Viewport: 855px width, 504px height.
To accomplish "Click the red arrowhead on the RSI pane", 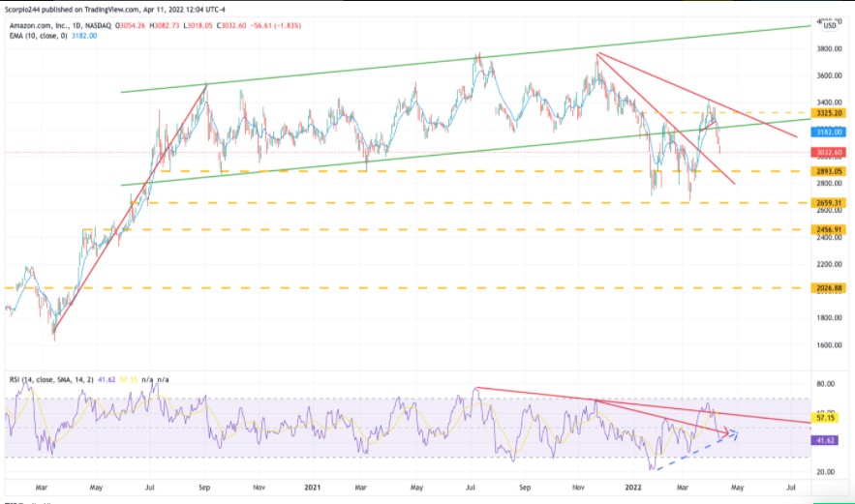I will pos(724,433).
